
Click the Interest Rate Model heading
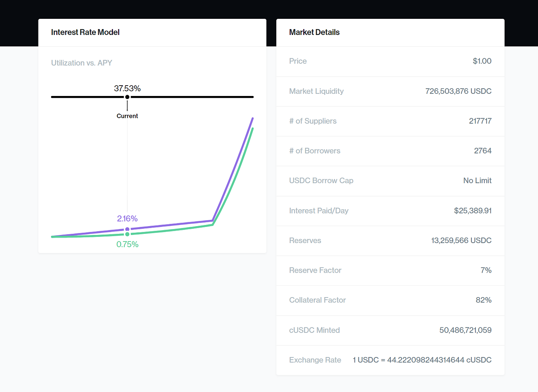[85, 32]
